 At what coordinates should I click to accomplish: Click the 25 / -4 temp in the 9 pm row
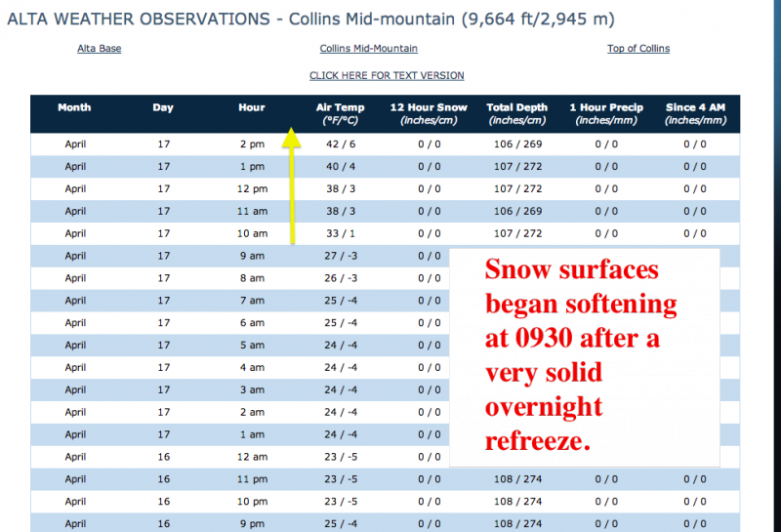[x=341, y=523]
